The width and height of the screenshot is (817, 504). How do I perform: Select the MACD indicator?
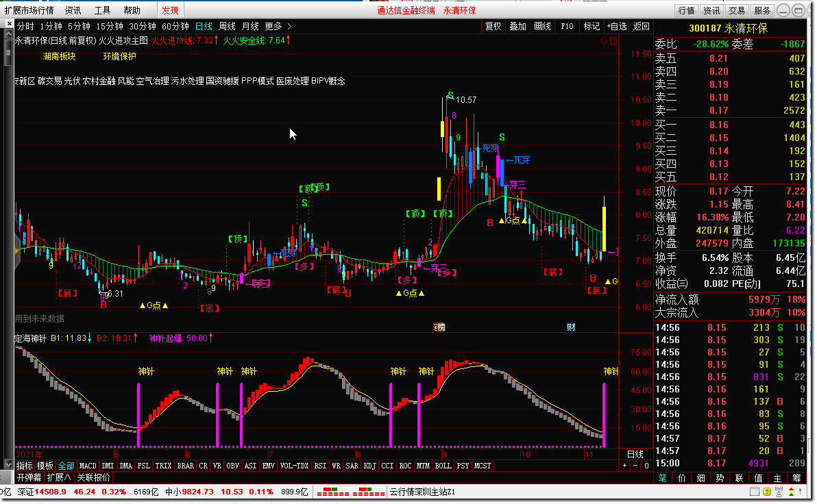tap(88, 466)
